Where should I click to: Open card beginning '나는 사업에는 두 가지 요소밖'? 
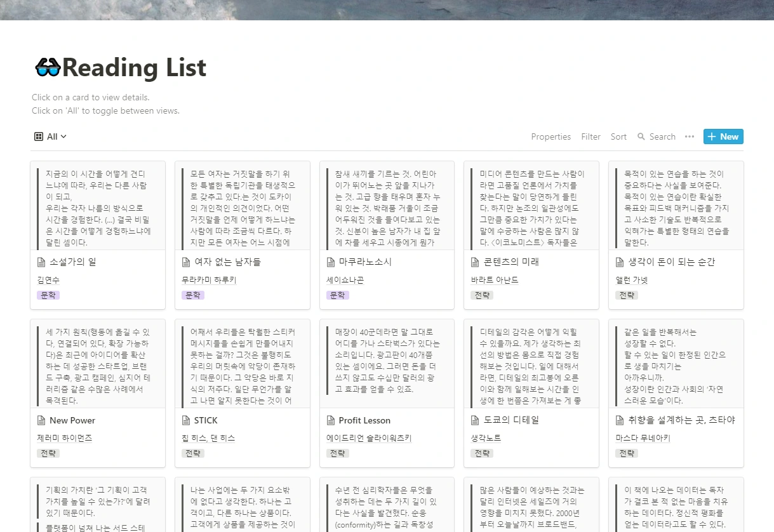pos(243,505)
